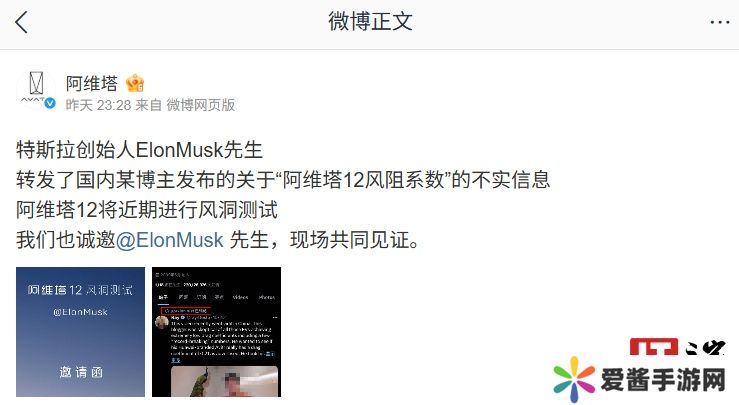739x405 pixels.
Task: Open the 阿维塔 profile avatar
Action: (x=36, y=89)
